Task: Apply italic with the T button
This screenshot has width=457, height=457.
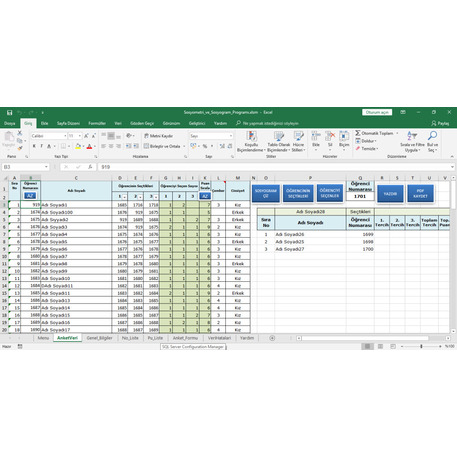Action: click(42, 146)
